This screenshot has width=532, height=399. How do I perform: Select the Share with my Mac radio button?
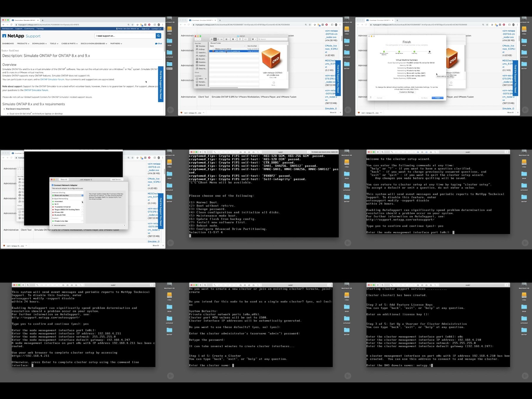[82, 195]
